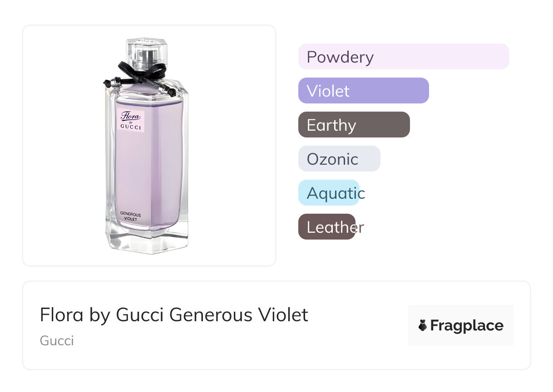Viewport: 553px width, 392px height.
Task: Choose the Earthy accord bar
Action: [354, 125]
